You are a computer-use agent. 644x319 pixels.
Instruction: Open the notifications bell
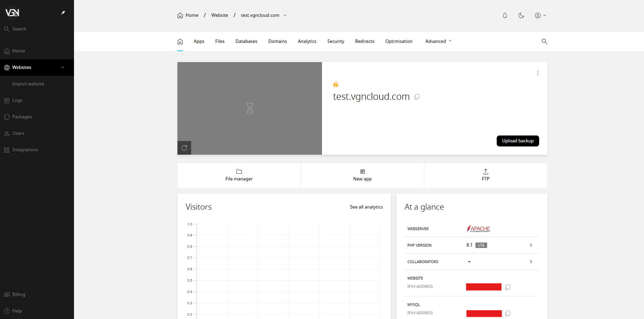504,15
